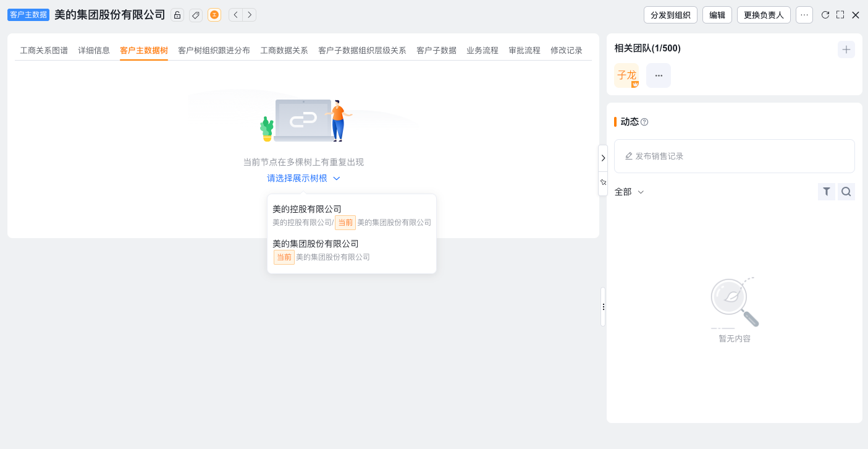Image resolution: width=868 pixels, height=449 pixels.
Task: Open the 业务流程 tab
Action: 482,51
